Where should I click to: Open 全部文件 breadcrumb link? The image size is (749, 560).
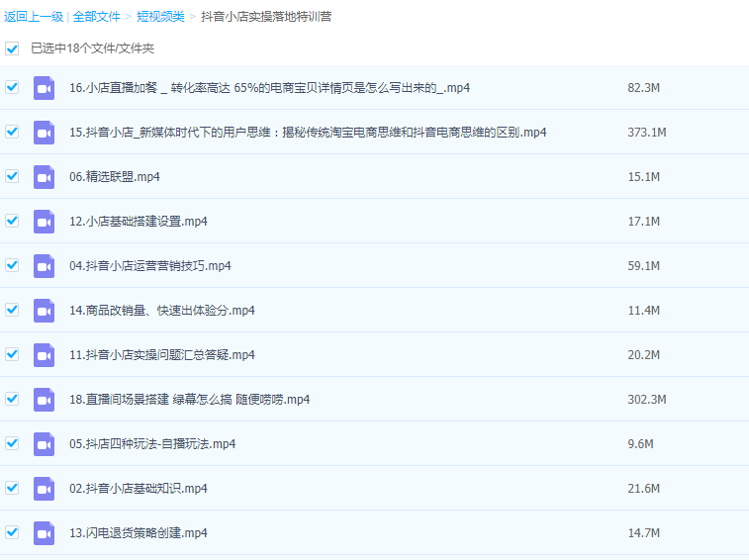coord(96,17)
